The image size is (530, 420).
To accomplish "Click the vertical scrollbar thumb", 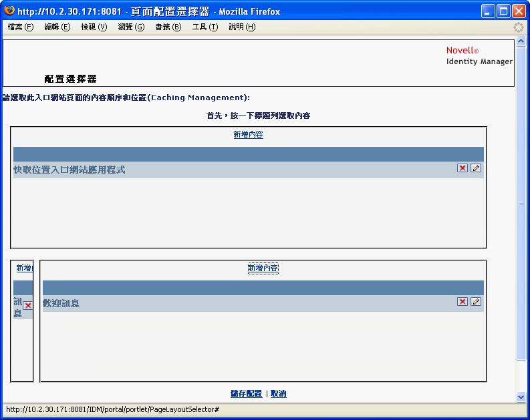I will (521, 204).
